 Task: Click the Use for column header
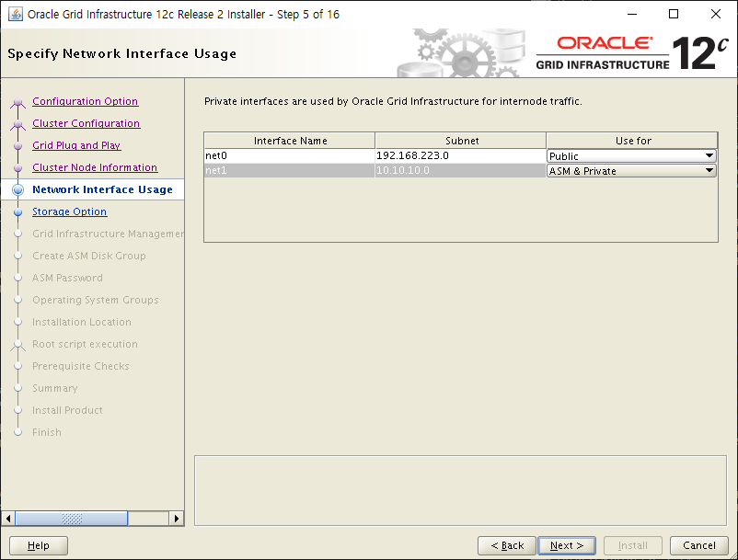pos(632,141)
